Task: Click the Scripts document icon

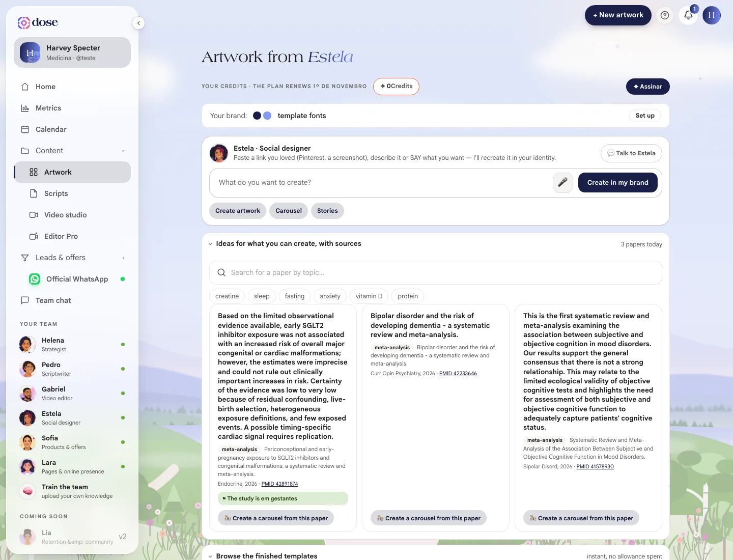Action: 34,193
